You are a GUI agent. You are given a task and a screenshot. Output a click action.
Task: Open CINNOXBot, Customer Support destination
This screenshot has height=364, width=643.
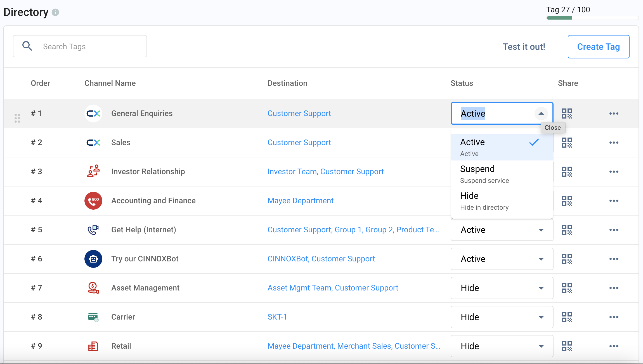(321, 259)
